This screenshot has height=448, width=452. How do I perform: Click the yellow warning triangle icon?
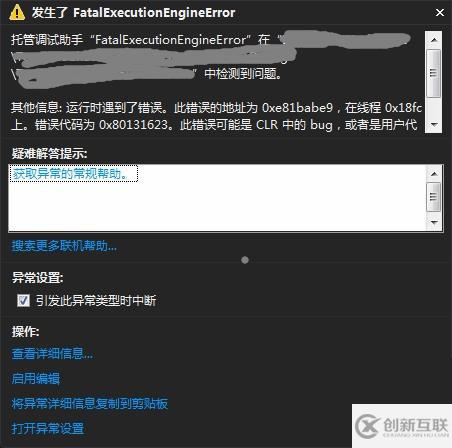click(17, 13)
